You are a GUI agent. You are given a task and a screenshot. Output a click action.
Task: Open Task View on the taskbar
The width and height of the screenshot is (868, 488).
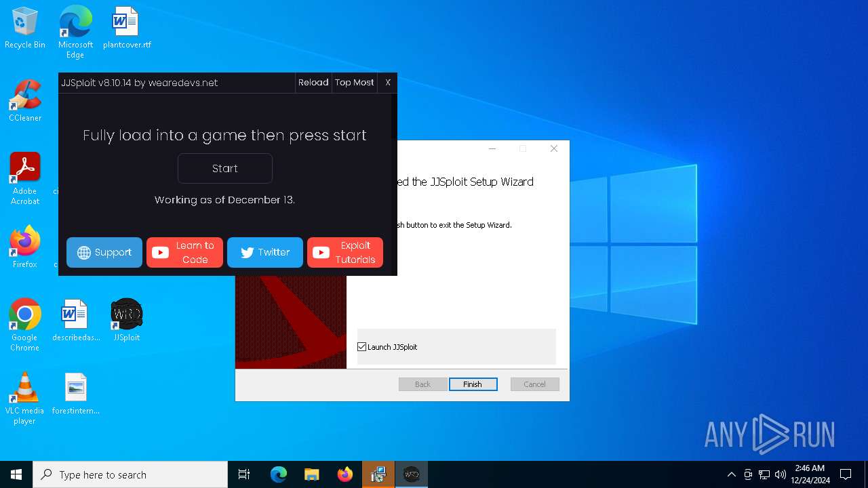click(244, 474)
